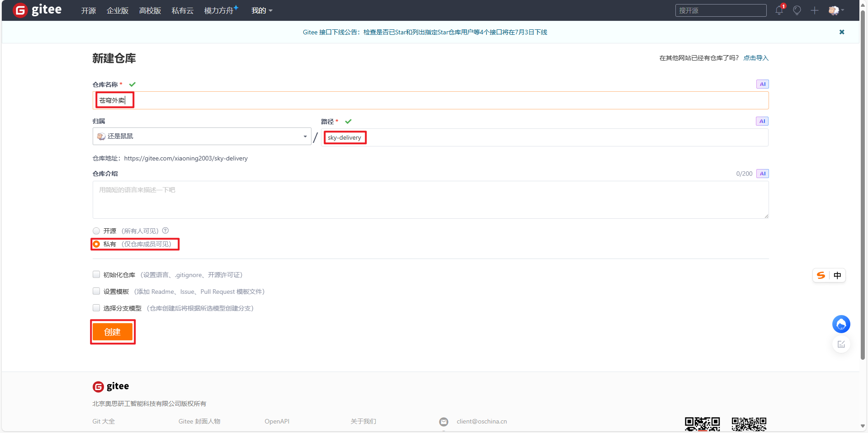Screen dimensions: 868x433
Task: Click the Sogou input method icon
Action: [x=821, y=275]
